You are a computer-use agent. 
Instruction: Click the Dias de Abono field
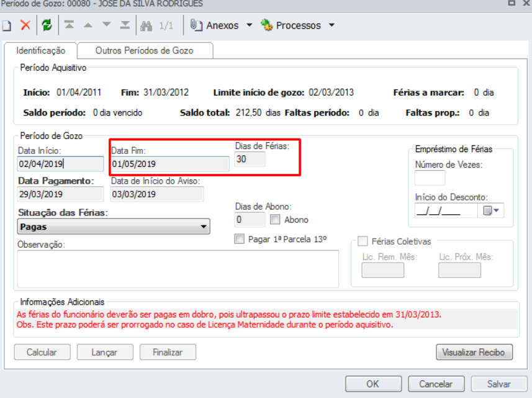click(x=250, y=220)
